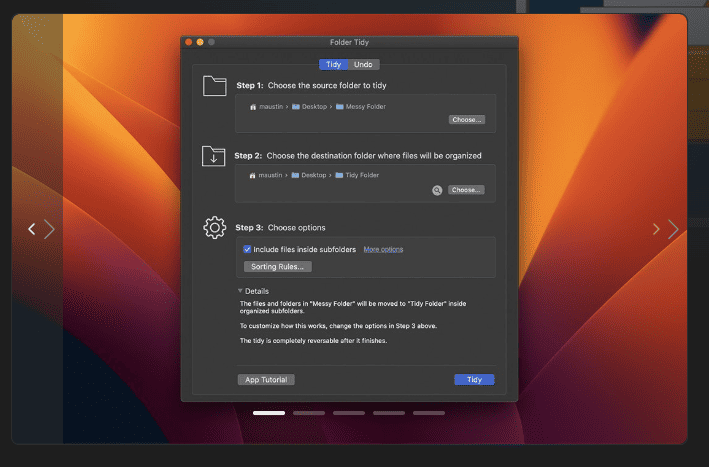Reveal destination folder with magnifier icon
This screenshot has height=467, width=709.
click(x=437, y=190)
